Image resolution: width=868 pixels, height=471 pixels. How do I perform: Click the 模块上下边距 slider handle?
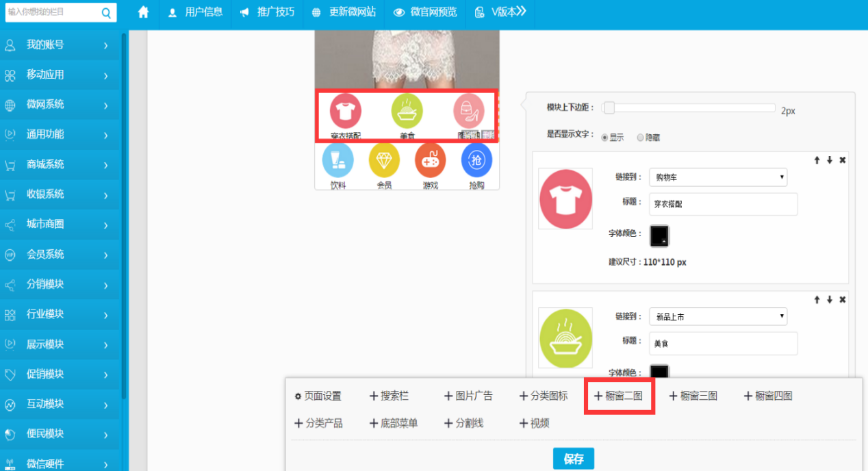(609, 108)
